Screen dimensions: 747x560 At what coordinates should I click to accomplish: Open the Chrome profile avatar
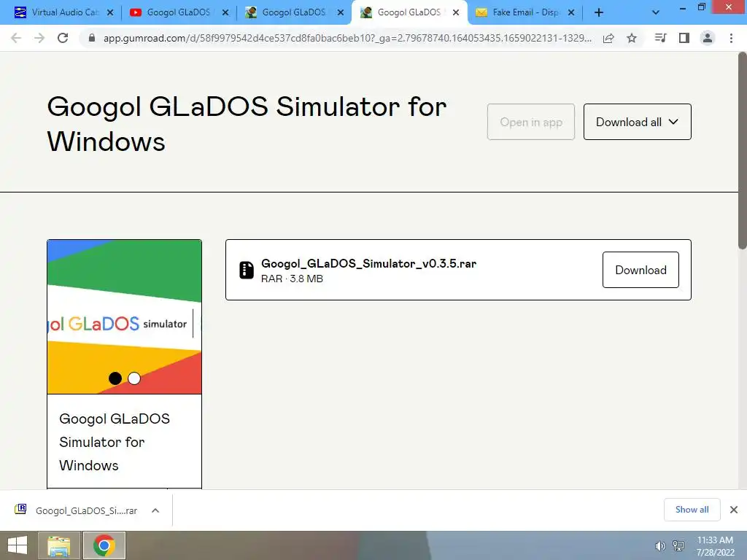coord(708,38)
